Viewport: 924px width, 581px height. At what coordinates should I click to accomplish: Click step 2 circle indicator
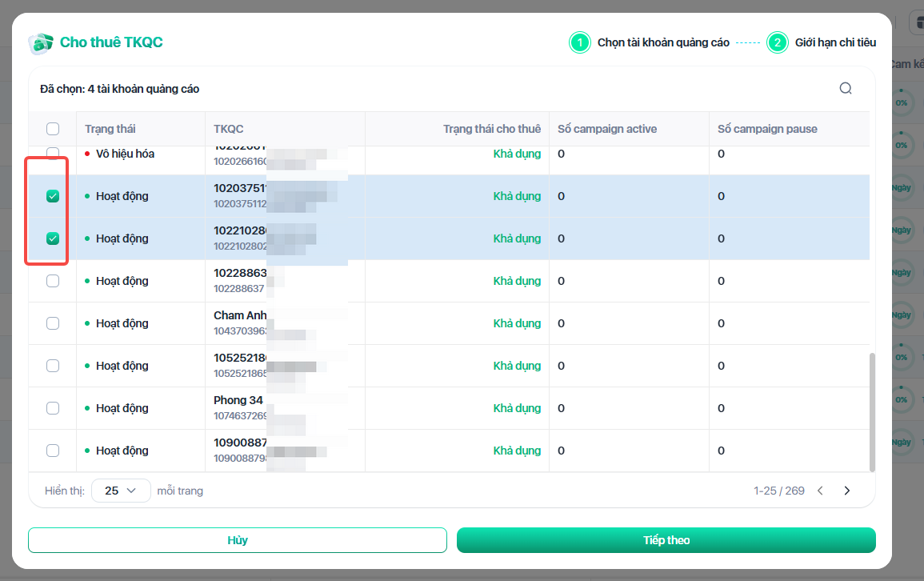tap(777, 42)
